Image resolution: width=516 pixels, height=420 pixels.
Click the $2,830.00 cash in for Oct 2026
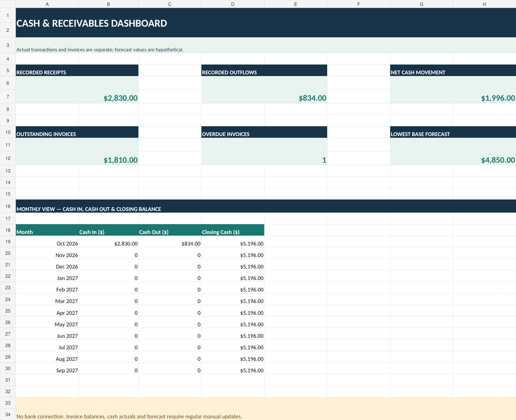click(109, 242)
